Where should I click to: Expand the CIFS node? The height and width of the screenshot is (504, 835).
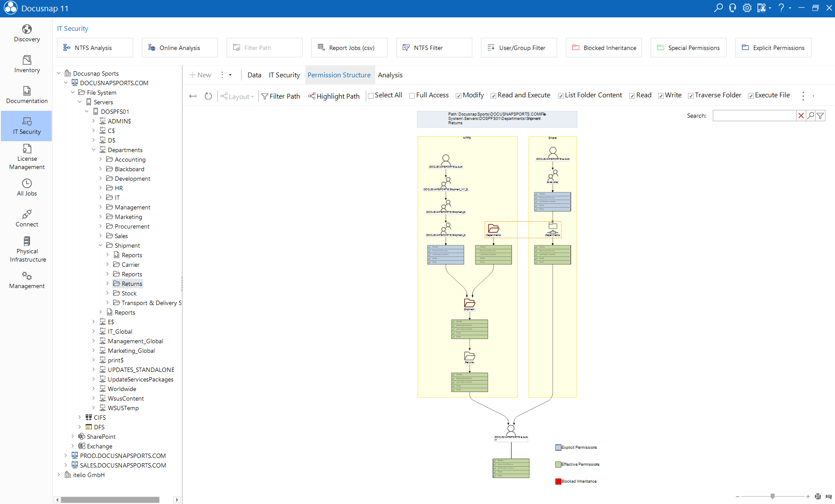tap(80, 418)
